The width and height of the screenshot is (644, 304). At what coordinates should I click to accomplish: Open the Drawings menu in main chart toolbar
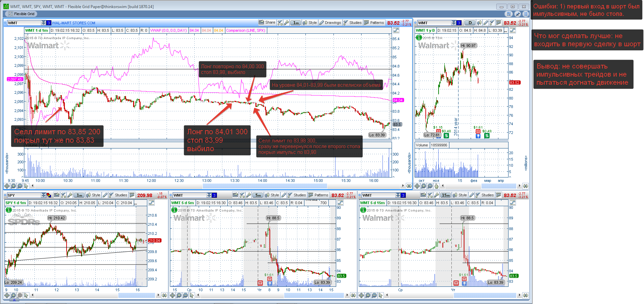(x=330, y=23)
